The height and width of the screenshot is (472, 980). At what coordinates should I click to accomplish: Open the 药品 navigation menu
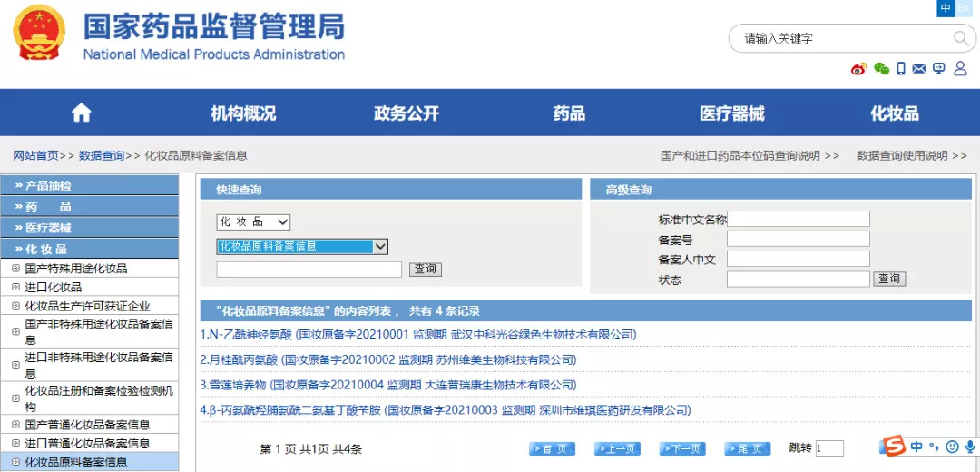click(x=569, y=113)
